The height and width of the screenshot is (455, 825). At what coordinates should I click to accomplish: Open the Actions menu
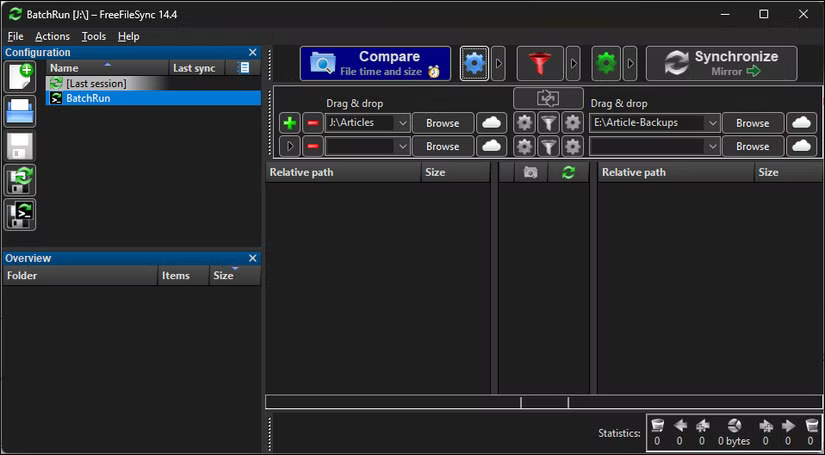[x=52, y=36]
